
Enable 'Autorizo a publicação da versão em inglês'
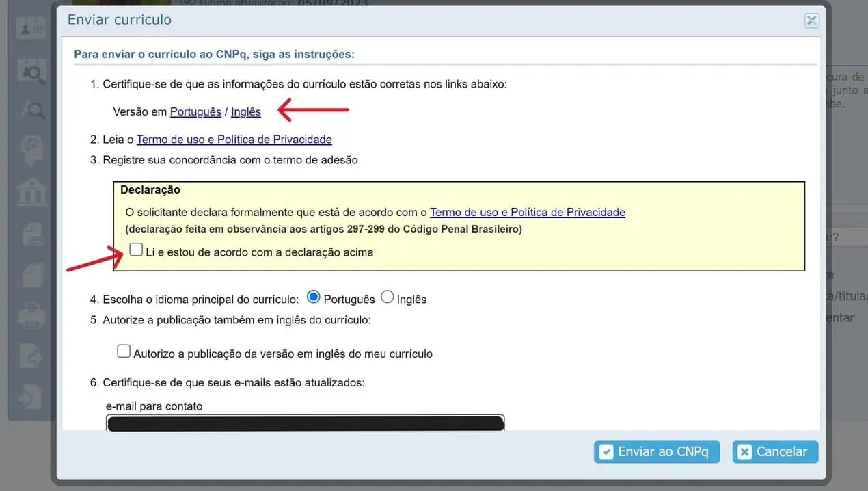pos(124,351)
